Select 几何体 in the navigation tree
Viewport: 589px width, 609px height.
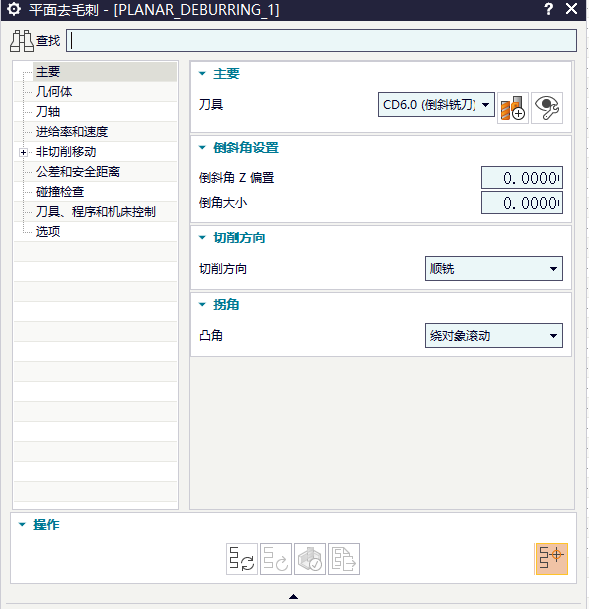click(x=54, y=92)
